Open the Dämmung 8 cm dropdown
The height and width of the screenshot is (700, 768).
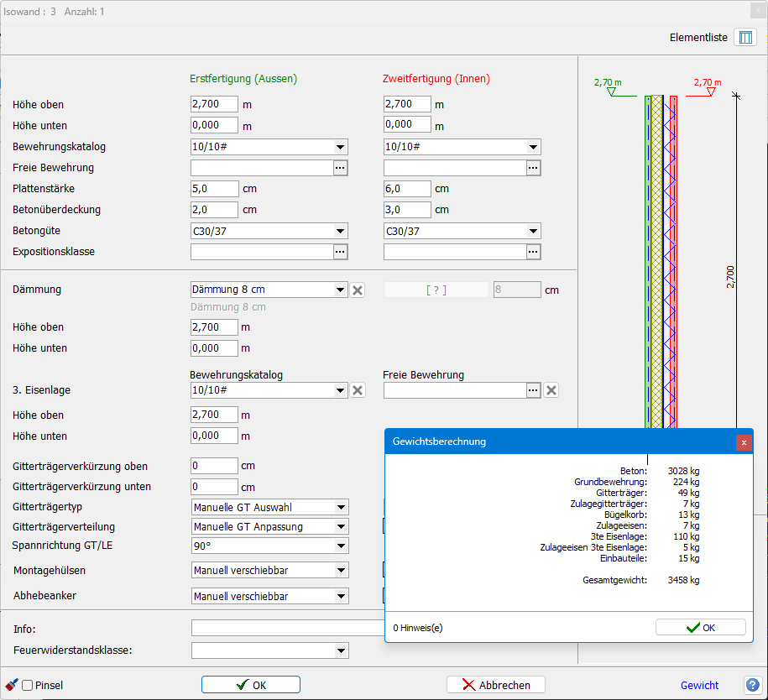[x=340, y=290]
